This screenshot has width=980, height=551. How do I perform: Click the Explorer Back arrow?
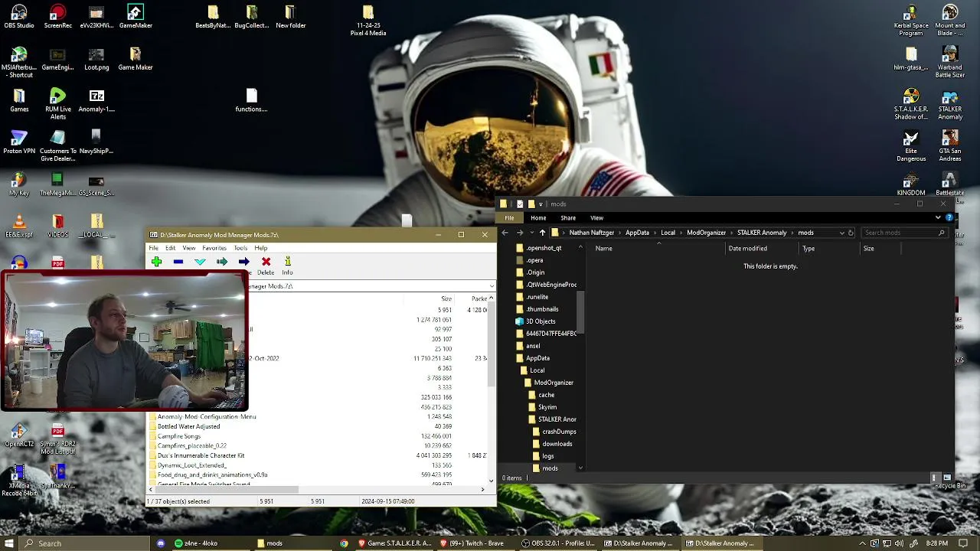tap(505, 233)
